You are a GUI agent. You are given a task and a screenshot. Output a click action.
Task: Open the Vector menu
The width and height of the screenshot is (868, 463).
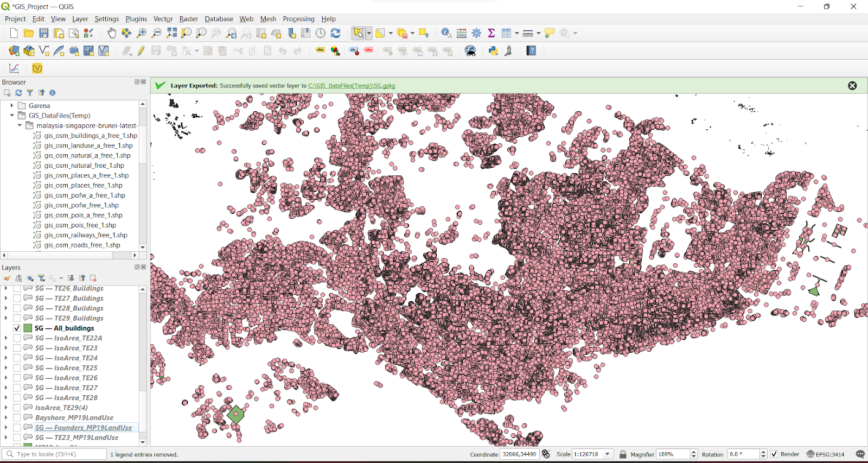pyautogui.click(x=163, y=19)
